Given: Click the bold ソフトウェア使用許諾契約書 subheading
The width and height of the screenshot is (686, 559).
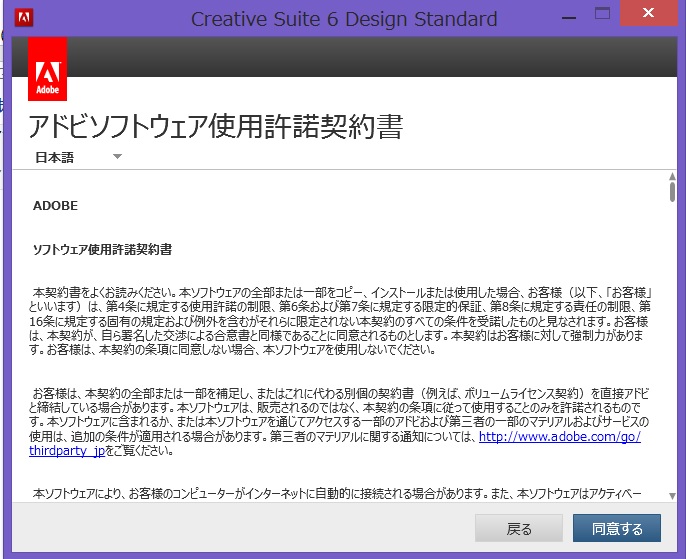Looking at the screenshot, I should coord(102,249).
